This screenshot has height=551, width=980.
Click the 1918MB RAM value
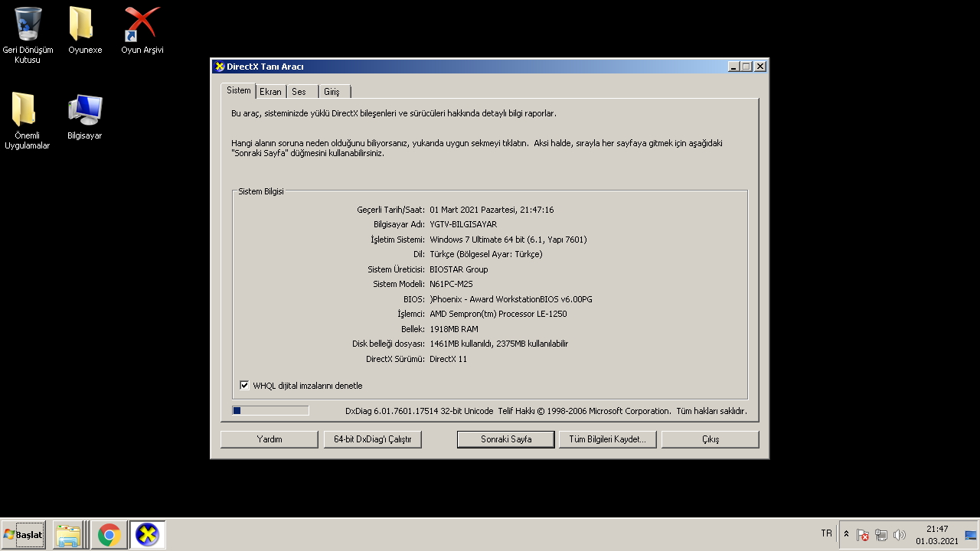coord(454,329)
